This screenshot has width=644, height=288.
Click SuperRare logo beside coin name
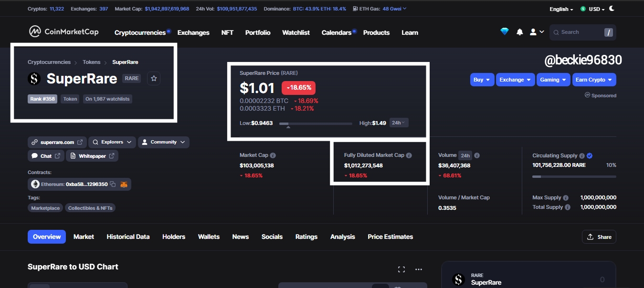(34, 79)
